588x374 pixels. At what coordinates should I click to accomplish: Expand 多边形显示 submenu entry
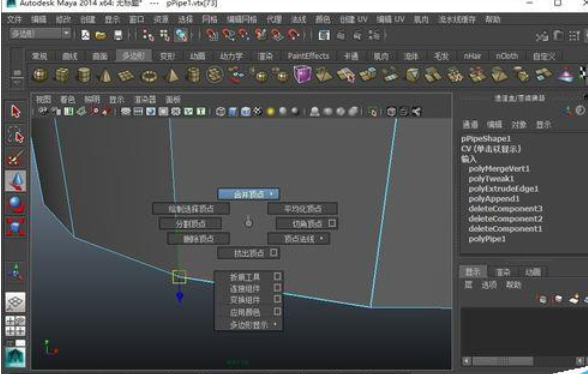(249, 325)
